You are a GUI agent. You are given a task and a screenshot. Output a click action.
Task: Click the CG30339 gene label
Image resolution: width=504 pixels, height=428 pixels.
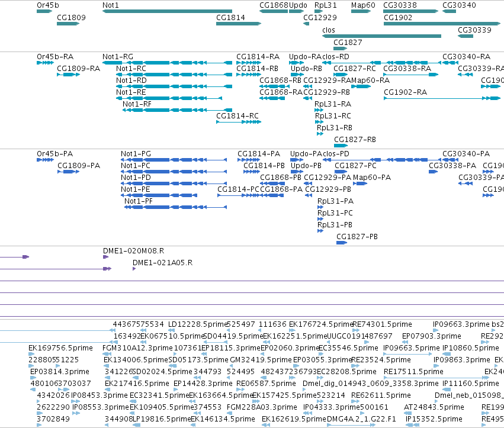click(x=474, y=30)
